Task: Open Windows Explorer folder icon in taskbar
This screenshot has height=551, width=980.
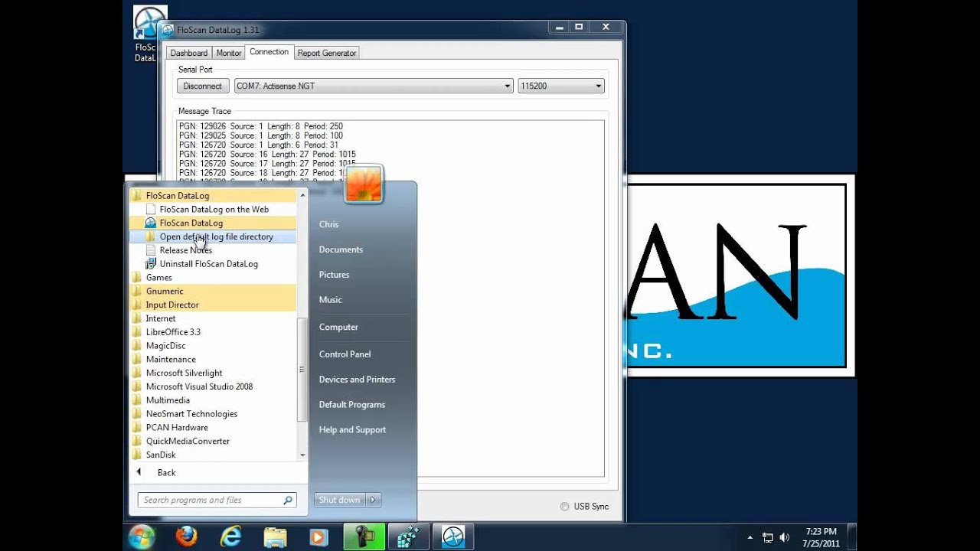Action: tap(276, 537)
